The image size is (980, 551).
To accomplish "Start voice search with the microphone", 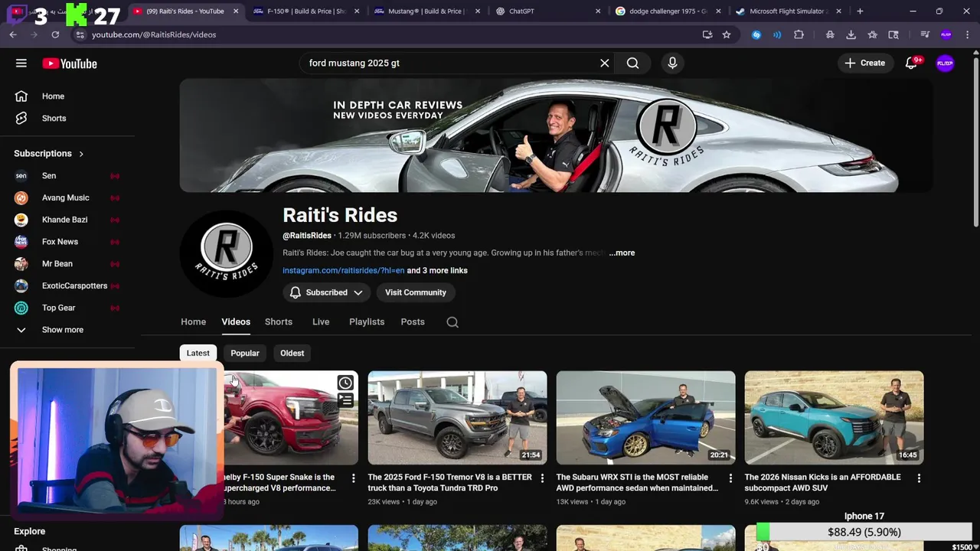I will pyautogui.click(x=672, y=63).
